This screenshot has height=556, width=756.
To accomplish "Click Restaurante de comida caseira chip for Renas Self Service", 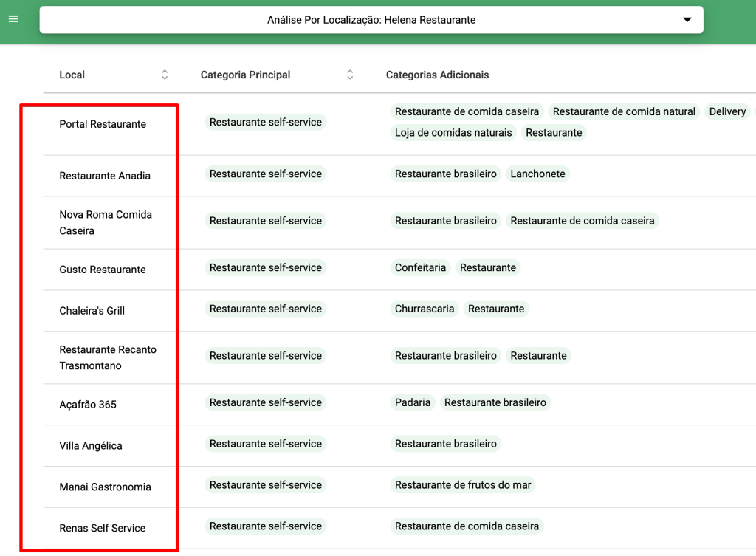I will click(467, 526).
